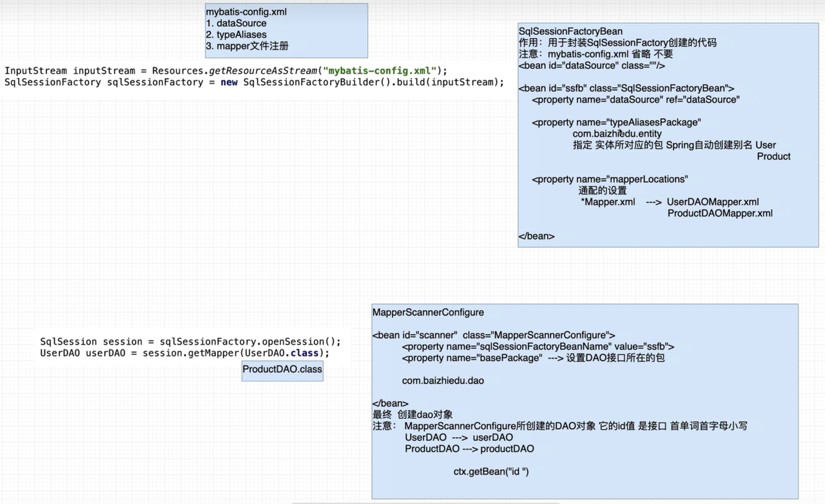The image size is (825, 504).
Task: Click the "1. dataSource" list line
Action: click(236, 23)
